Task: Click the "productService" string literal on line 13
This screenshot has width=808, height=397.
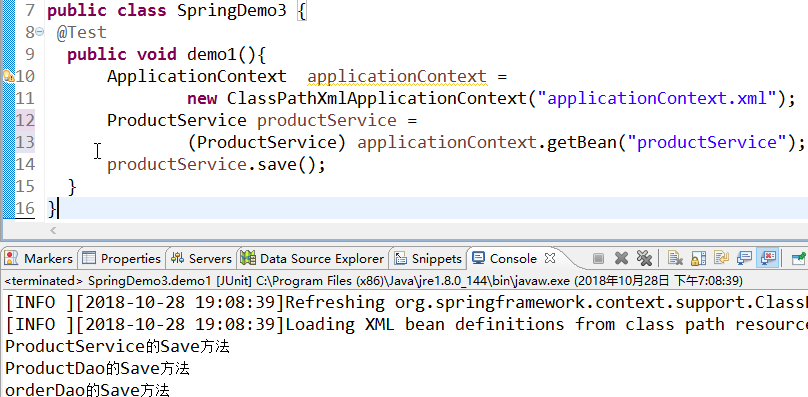Action: pyautogui.click(x=706, y=142)
